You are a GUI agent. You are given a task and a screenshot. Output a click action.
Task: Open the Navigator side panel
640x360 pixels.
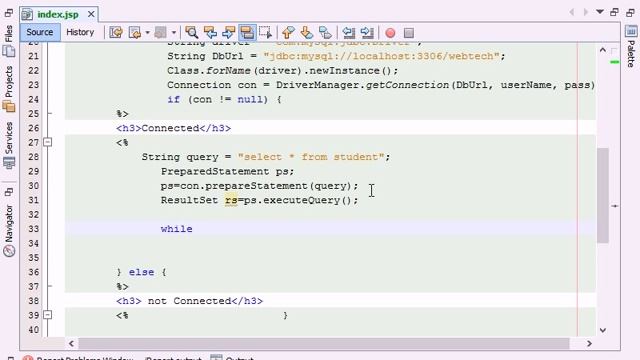coord(9,223)
